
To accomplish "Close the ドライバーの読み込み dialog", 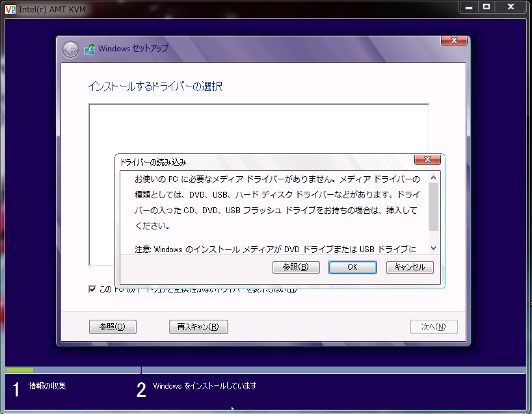I will click(427, 159).
